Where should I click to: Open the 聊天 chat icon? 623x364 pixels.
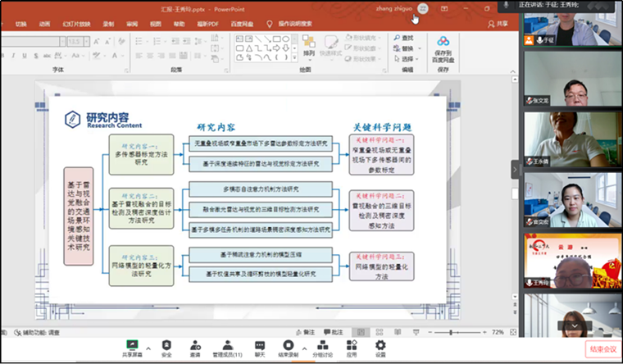pos(260,345)
